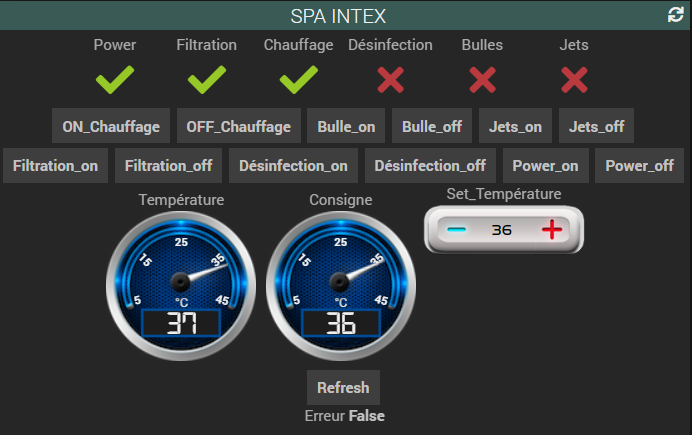Click the Set_Température value 36
The height and width of the screenshot is (435, 692).
click(x=502, y=230)
